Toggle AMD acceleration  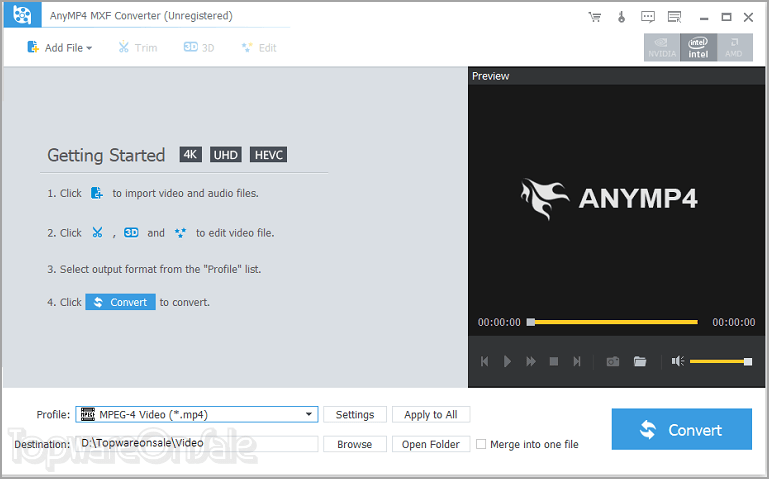(x=734, y=48)
